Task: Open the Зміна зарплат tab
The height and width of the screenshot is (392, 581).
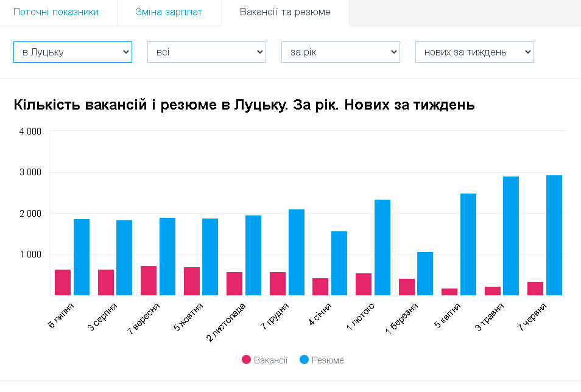Action: pos(169,12)
